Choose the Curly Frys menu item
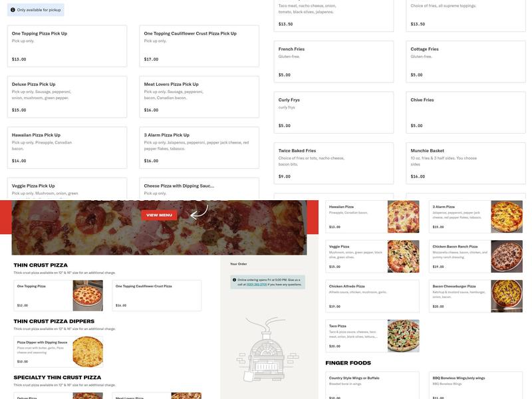Screen dimensions: 532x399 334,112
